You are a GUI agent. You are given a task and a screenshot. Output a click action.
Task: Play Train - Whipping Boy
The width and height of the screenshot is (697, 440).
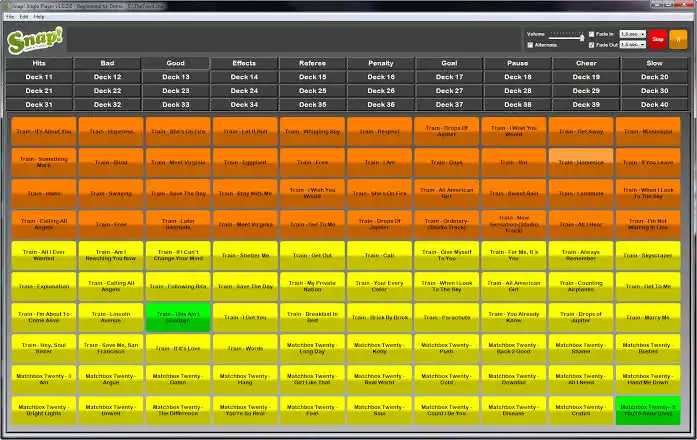(x=312, y=132)
